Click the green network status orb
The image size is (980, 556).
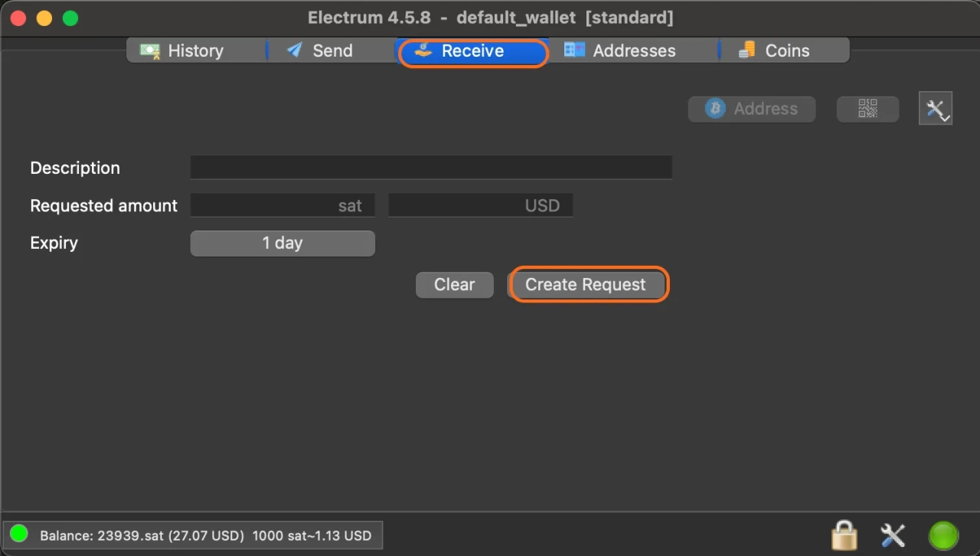point(943,535)
